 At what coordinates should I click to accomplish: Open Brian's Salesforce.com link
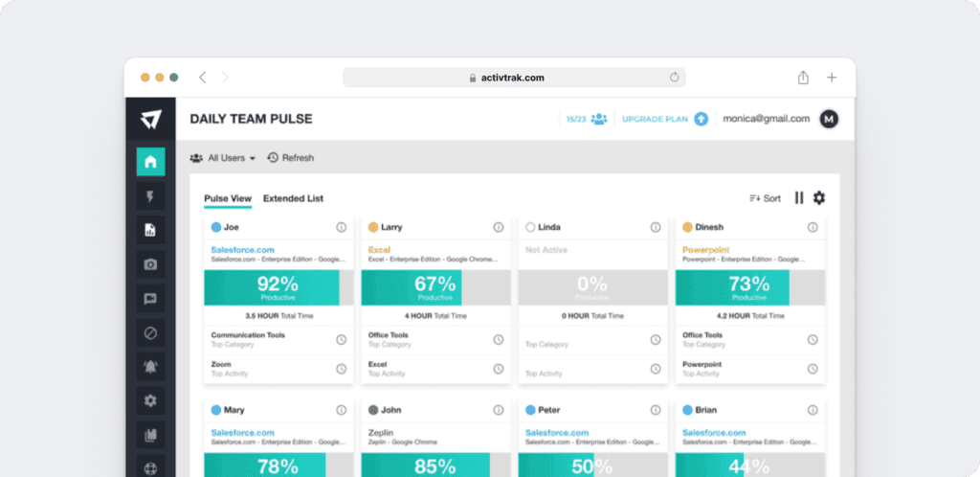click(714, 433)
